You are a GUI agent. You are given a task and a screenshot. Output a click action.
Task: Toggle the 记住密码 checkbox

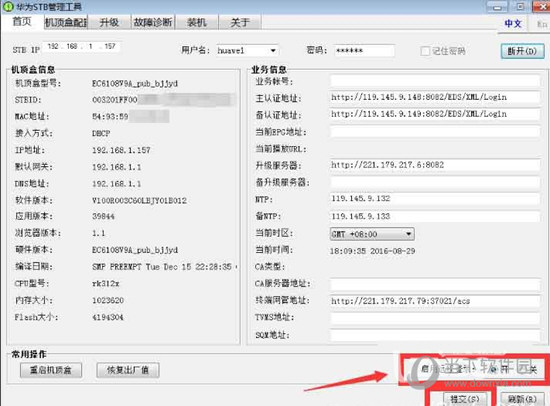[425, 51]
